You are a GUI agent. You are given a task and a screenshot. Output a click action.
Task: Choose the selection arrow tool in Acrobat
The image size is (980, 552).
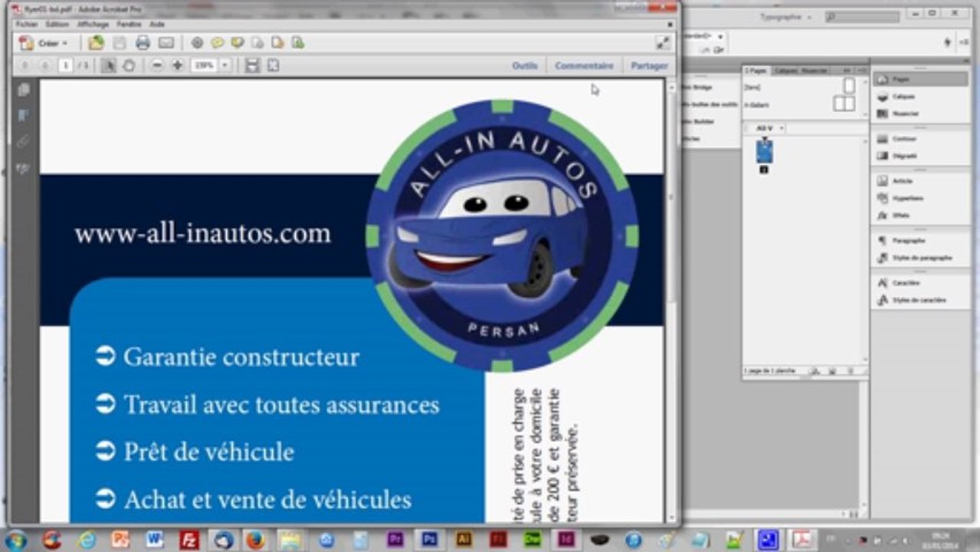pos(108,66)
